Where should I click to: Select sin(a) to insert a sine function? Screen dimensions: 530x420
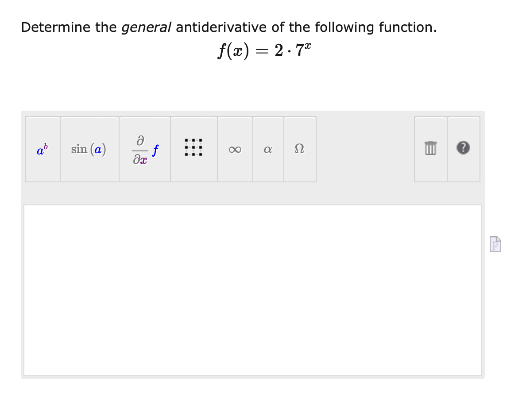(89, 149)
